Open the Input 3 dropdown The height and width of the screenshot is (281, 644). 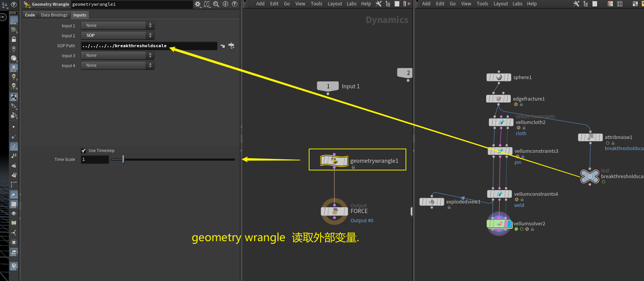(117, 55)
